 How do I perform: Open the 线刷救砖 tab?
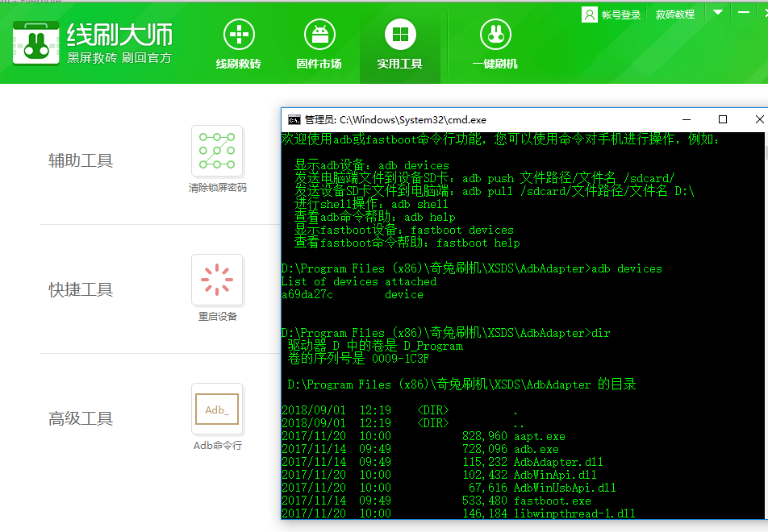point(239,44)
